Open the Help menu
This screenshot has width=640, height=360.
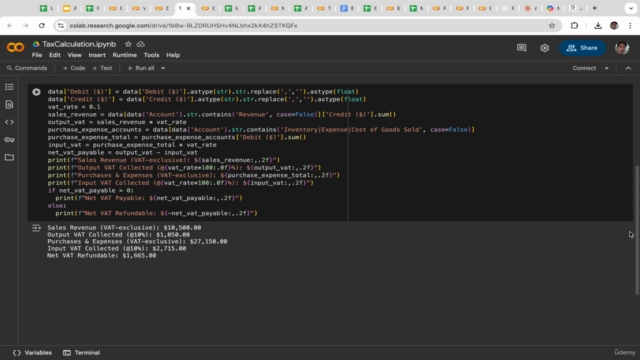point(173,55)
